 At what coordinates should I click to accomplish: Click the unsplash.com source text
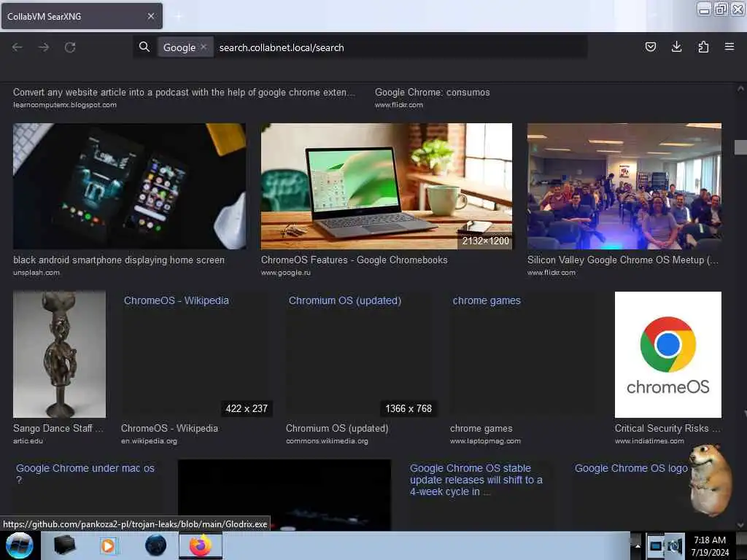(36, 273)
